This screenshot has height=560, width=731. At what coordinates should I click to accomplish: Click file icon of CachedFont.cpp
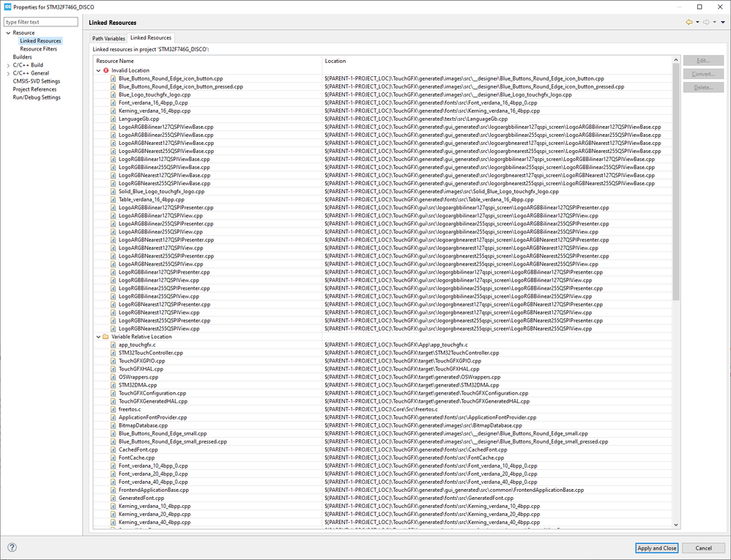114,449
